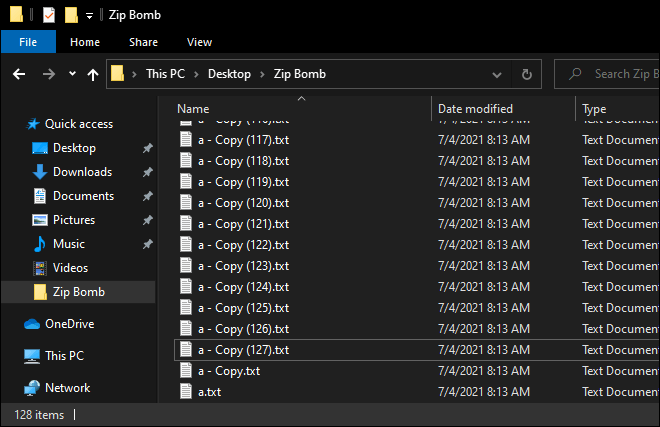Click the date modified of a - Copy (123).txt
Screen dimensions: 660x427
coord(484,266)
